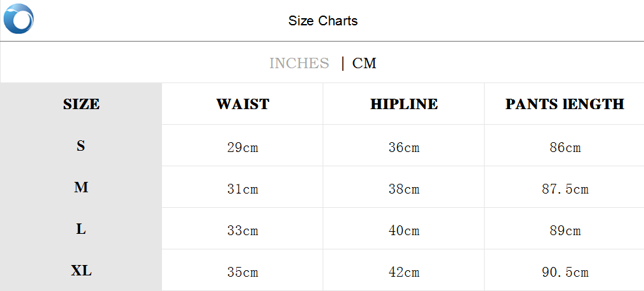Viewport: 644px width, 291px height.
Task: Click the 33cm waist cell
Action: point(243,231)
